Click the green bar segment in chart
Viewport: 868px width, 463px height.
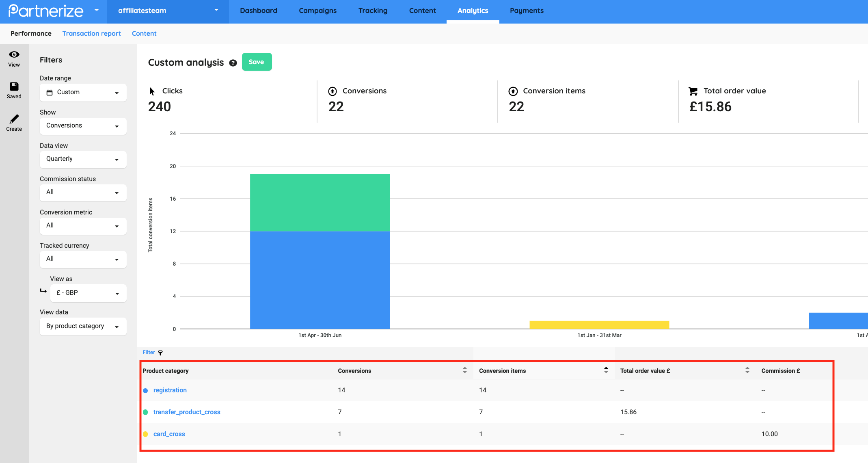coord(320,203)
